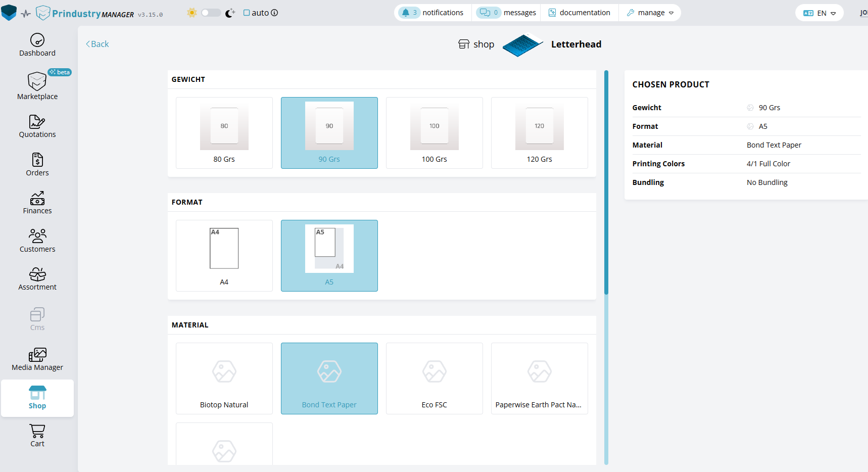Image resolution: width=868 pixels, height=472 pixels.
Task: Select the 120 Grs weight option
Action: click(x=539, y=133)
